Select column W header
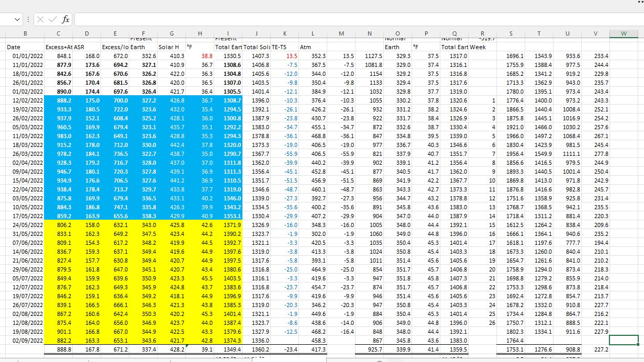Viewport: 644px width, 362px height. [624, 33]
